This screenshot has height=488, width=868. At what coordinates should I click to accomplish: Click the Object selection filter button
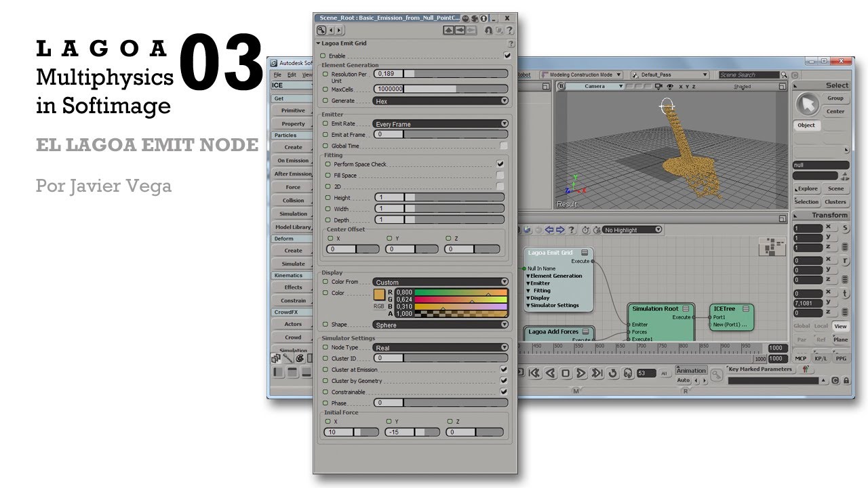(806, 125)
